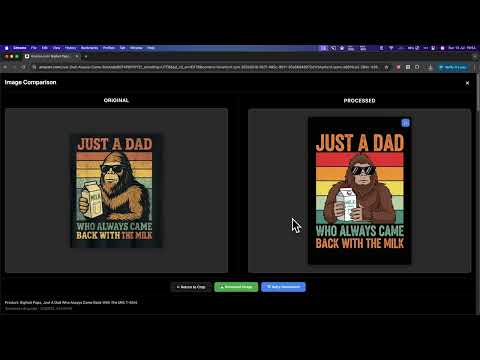The height and width of the screenshot is (360, 480).
Task: Open the View menu
Action: pos(56,48)
